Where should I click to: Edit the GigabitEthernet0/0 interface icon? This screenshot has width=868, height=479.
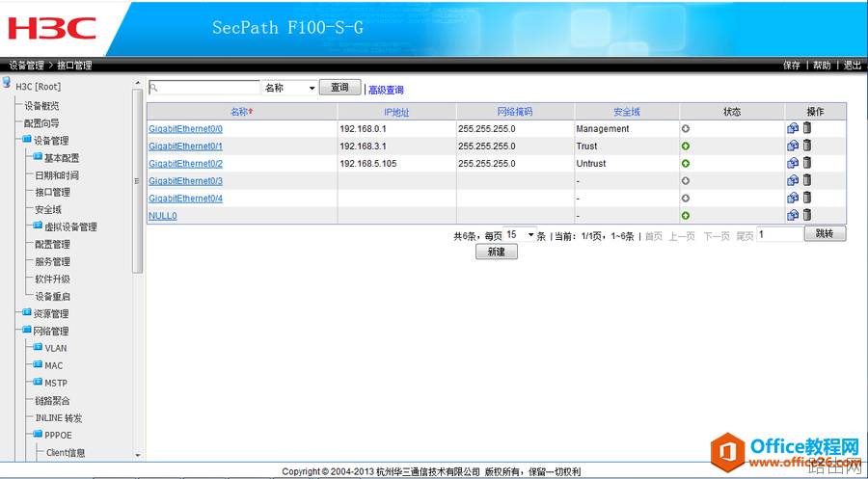click(x=793, y=128)
